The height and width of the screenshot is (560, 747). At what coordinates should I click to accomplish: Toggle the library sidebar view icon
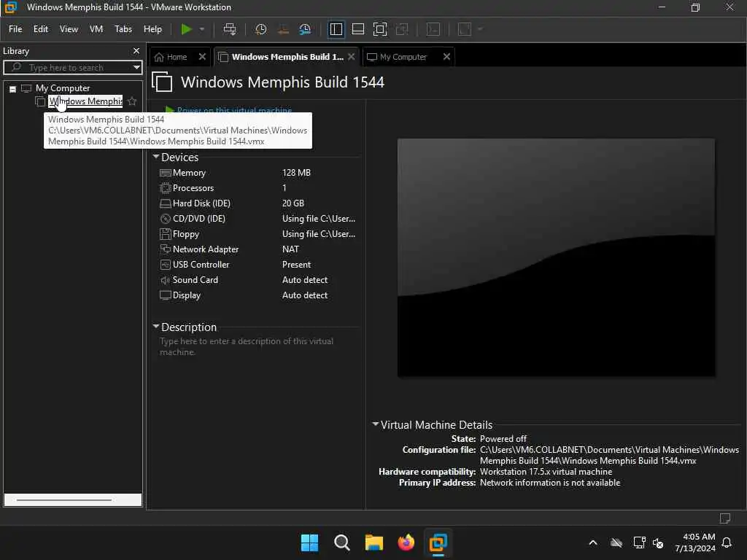pos(336,29)
